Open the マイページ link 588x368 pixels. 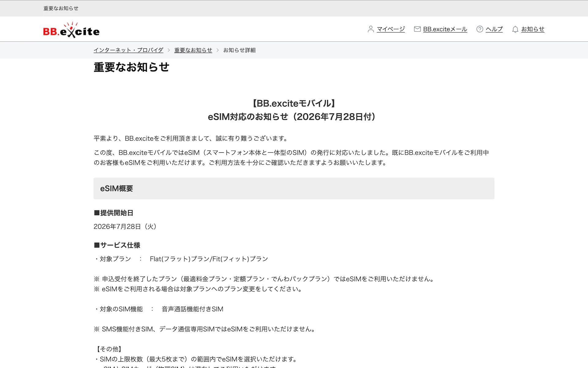(391, 29)
